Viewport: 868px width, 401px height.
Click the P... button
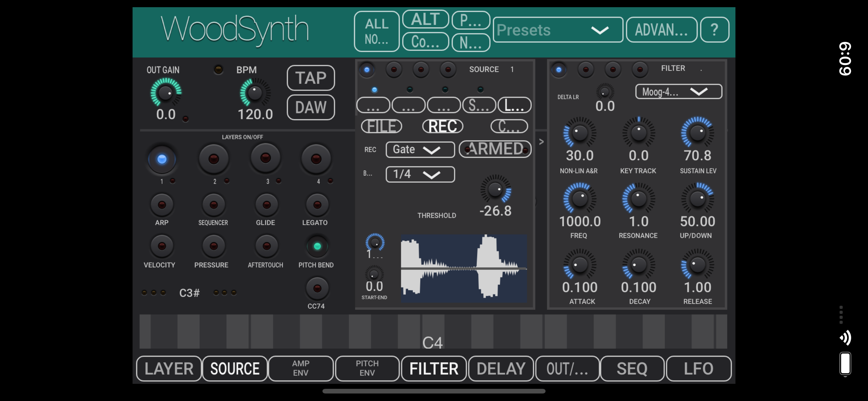click(x=471, y=20)
